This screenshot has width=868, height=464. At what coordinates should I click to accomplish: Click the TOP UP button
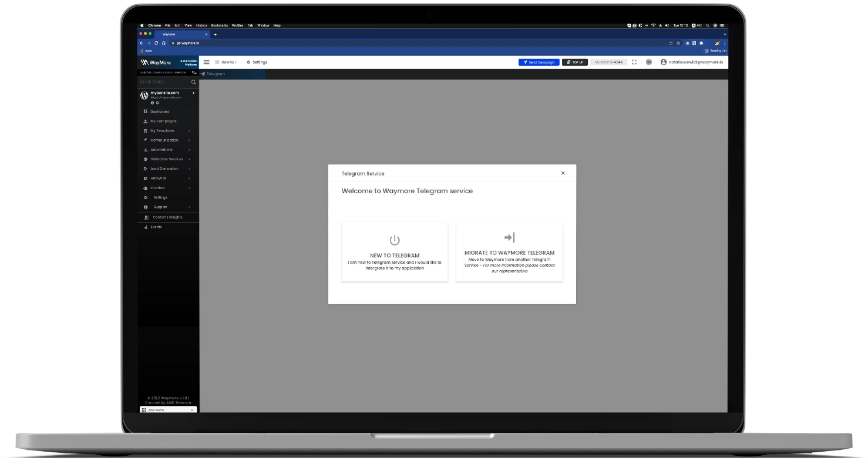click(x=575, y=62)
